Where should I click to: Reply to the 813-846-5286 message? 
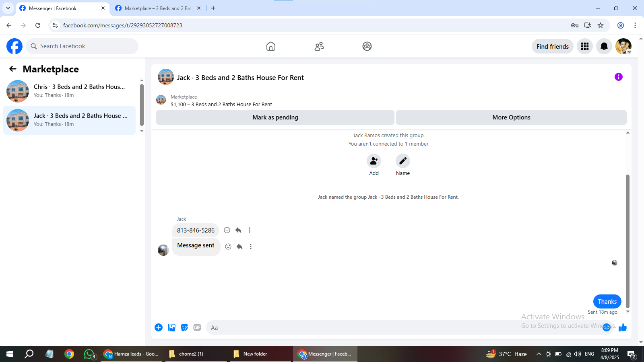(238, 230)
